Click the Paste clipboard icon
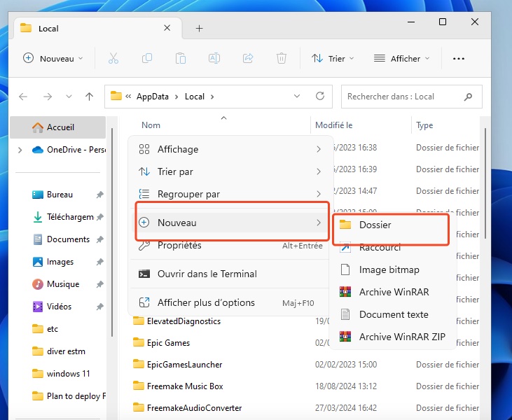This screenshot has width=512, height=420. [x=181, y=58]
